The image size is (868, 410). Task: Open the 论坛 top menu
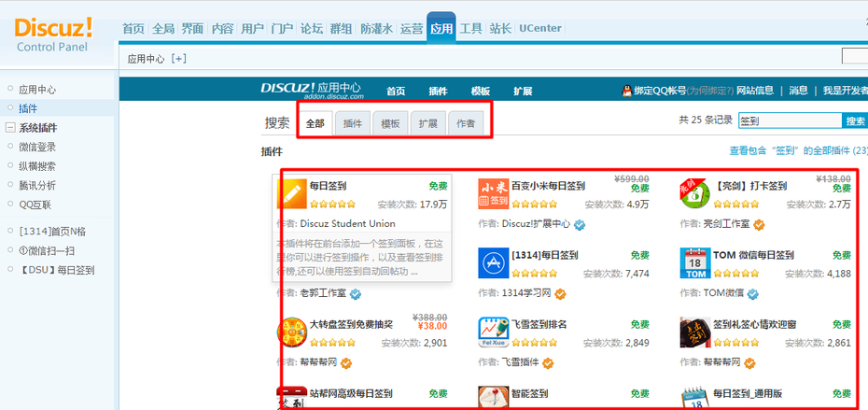point(312,29)
